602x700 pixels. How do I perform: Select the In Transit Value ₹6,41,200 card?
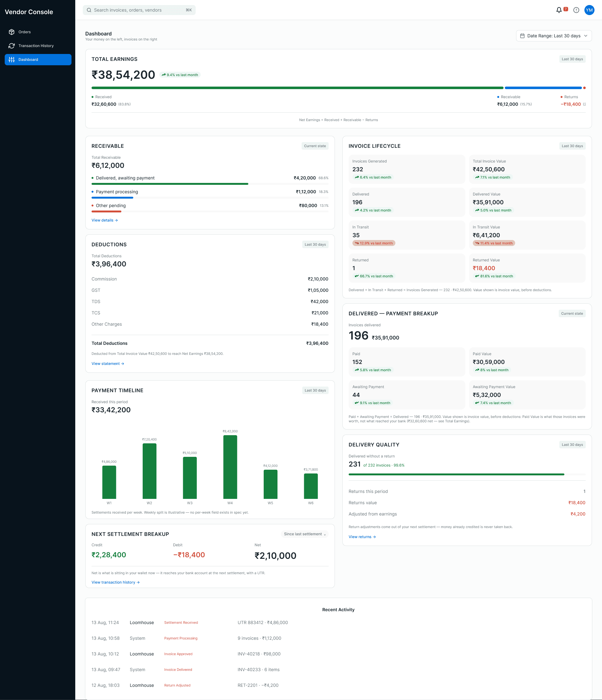tap(527, 235)
